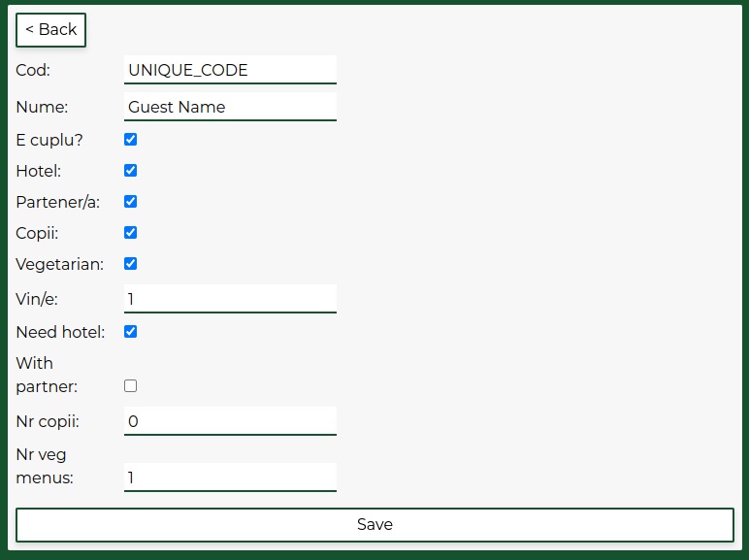
Task: Focus the 'Nr veg menus:' input box
Action: (x=230, y=478)
